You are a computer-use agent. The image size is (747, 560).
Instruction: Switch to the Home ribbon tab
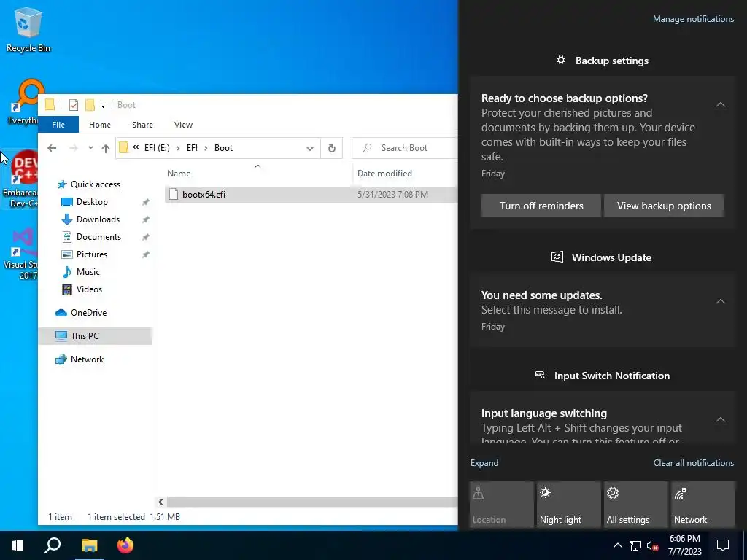coord(99,125)
